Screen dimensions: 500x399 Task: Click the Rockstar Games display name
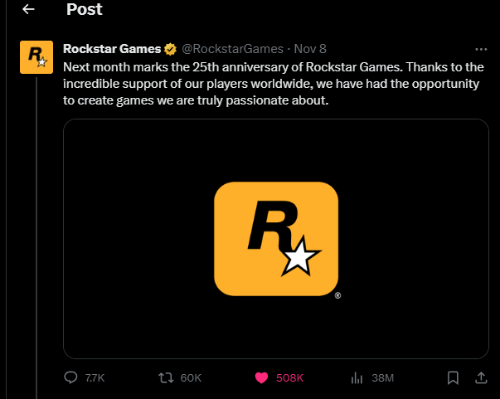[112, 49]
